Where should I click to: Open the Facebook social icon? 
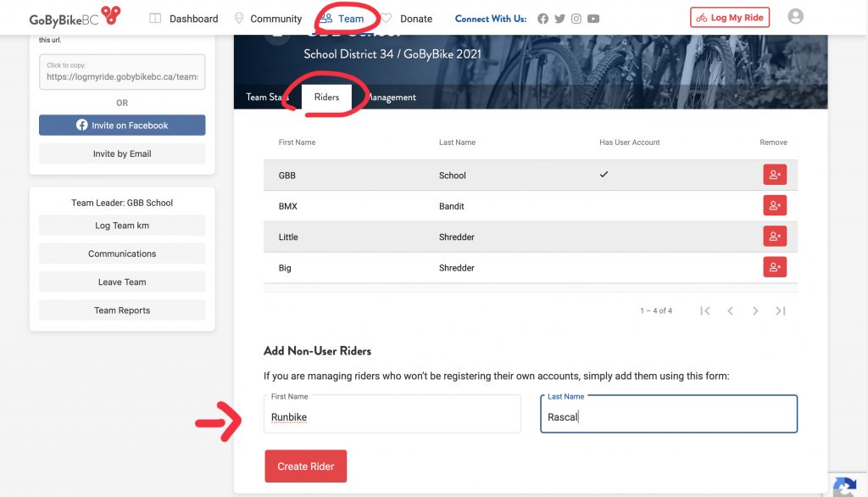(x=542, y=19)
